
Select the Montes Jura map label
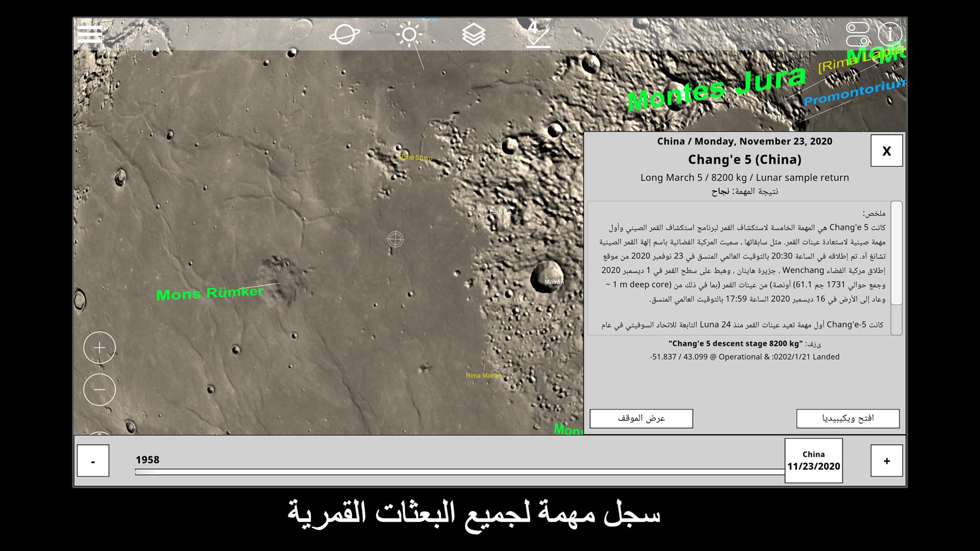(x=717, y=88)
